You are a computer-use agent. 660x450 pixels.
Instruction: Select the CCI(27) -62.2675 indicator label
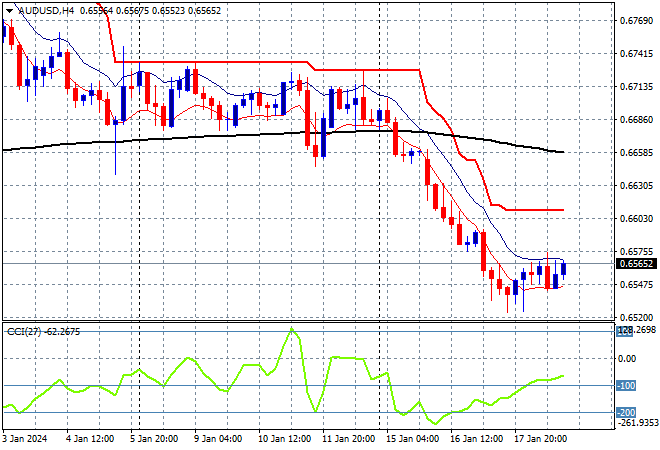[43, 332]
